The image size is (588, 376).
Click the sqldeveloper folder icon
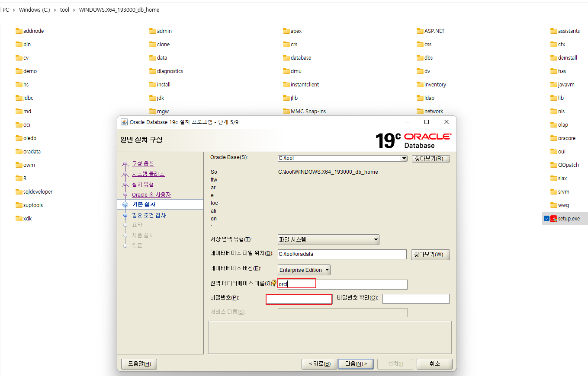pyautogui.click(x=19, y=192)
